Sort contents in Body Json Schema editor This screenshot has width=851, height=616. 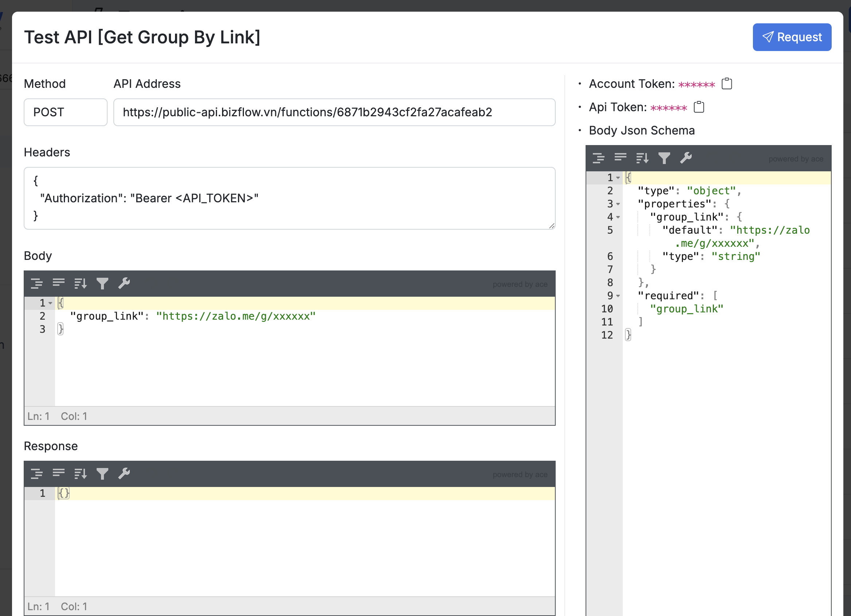(x=642, y=158)
